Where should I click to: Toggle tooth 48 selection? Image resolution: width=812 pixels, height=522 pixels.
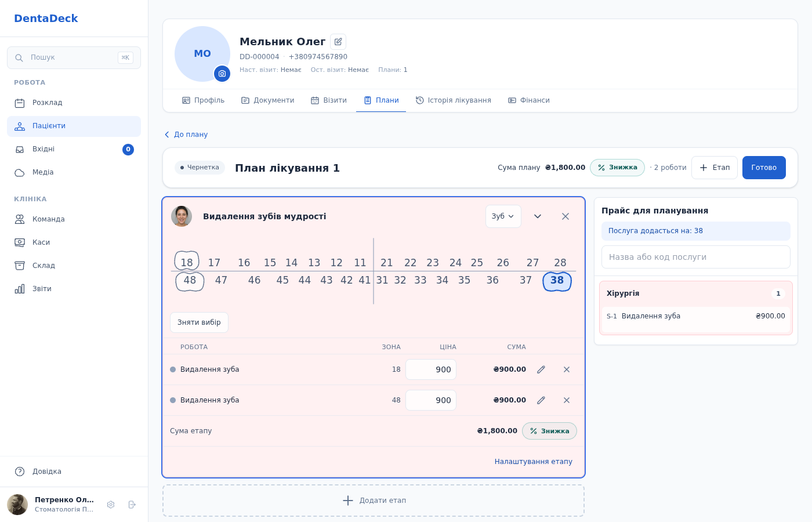pos(190,281)
